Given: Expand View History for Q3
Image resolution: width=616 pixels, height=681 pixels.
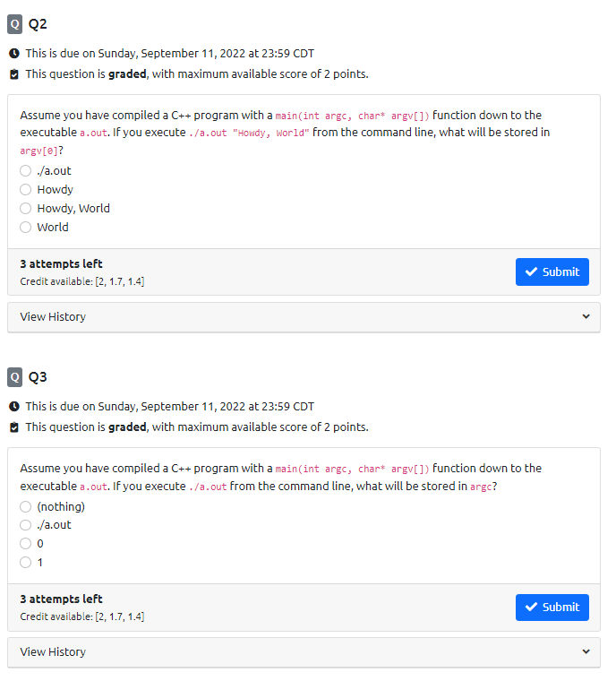Looking at the screenshot, I should (304, 652).
